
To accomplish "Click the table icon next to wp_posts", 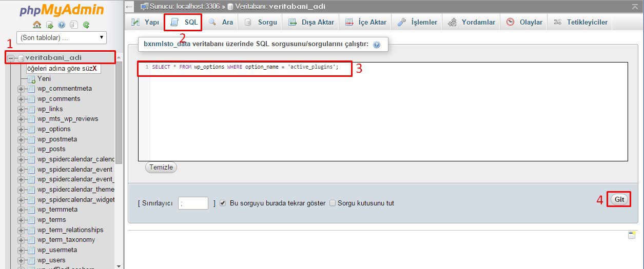I will click(31, 149).
